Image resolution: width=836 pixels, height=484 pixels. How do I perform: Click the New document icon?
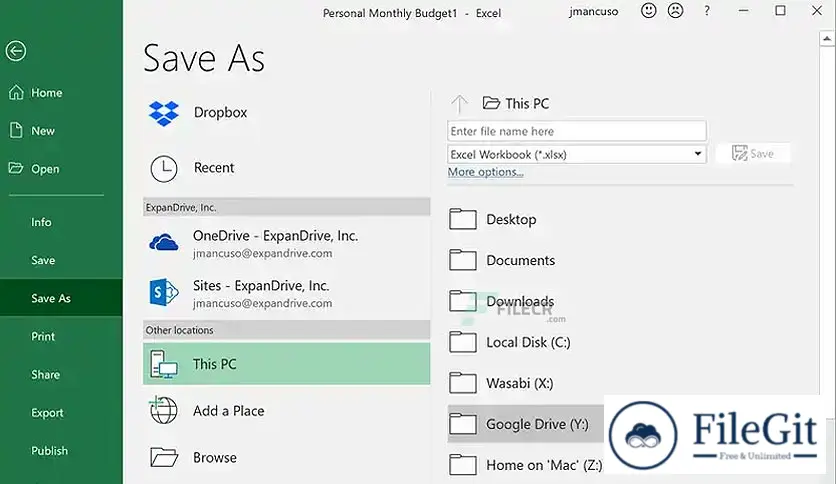click(x=16, y=131)
